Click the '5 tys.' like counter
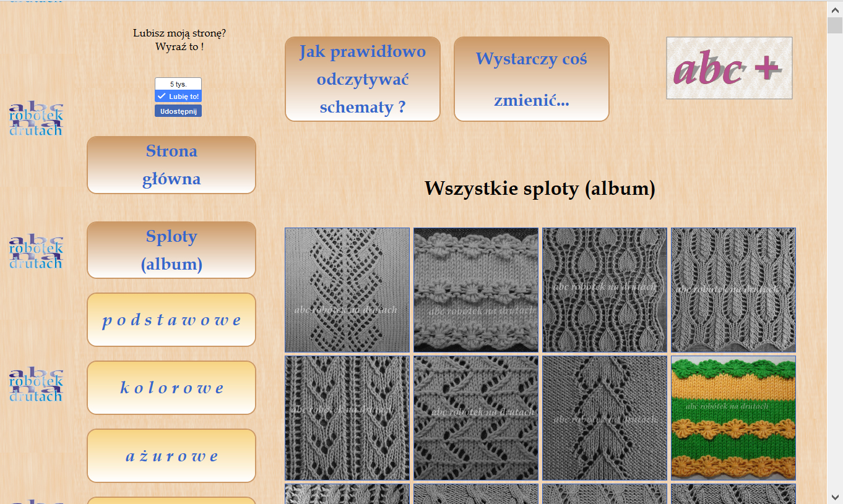Image resolution: width=843 pixels, height=504 pixels. point(178,83)
